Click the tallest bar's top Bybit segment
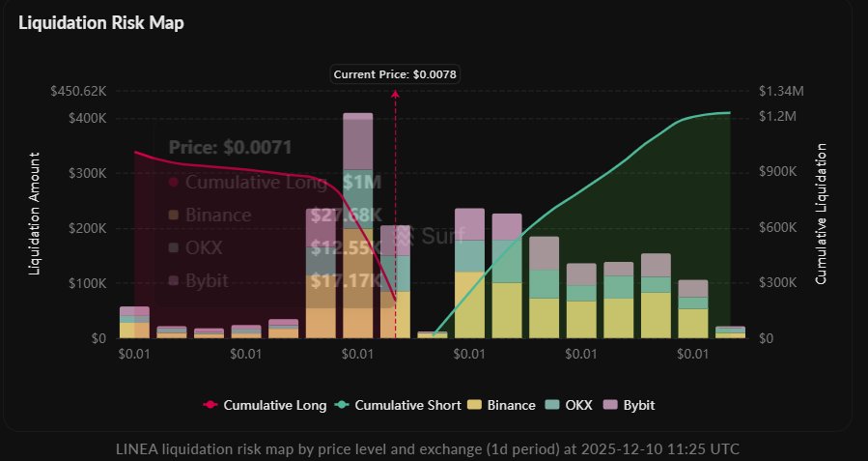The height and width of the screenshot is (461, 868). [358, 140]
